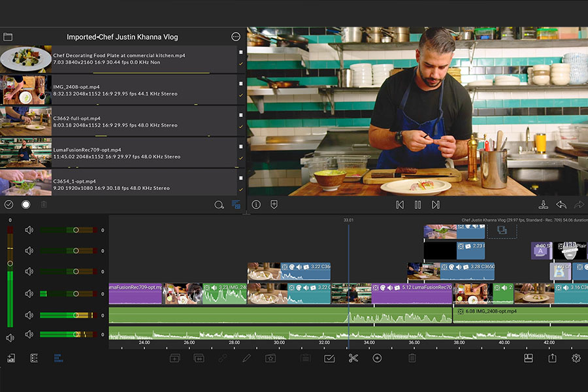The image size is (588, 392).
Task: Toggle the select-all checkmark circle in library
Action: click(x=8, y=204)
